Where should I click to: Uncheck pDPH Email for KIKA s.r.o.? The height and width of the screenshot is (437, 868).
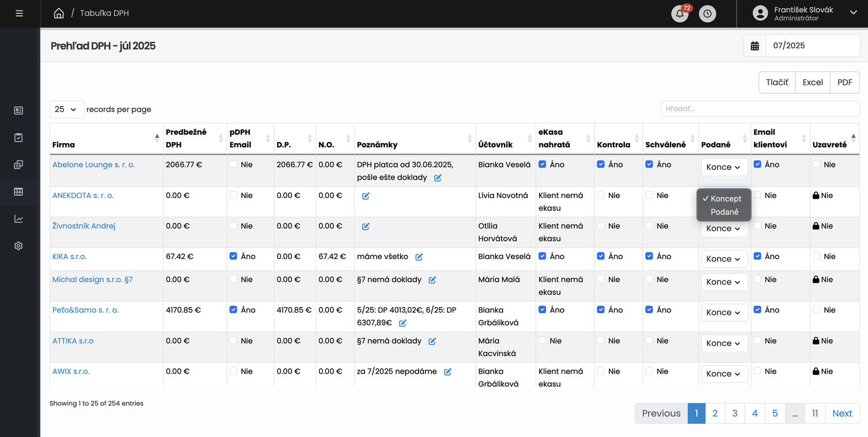(x=233, y=256)
